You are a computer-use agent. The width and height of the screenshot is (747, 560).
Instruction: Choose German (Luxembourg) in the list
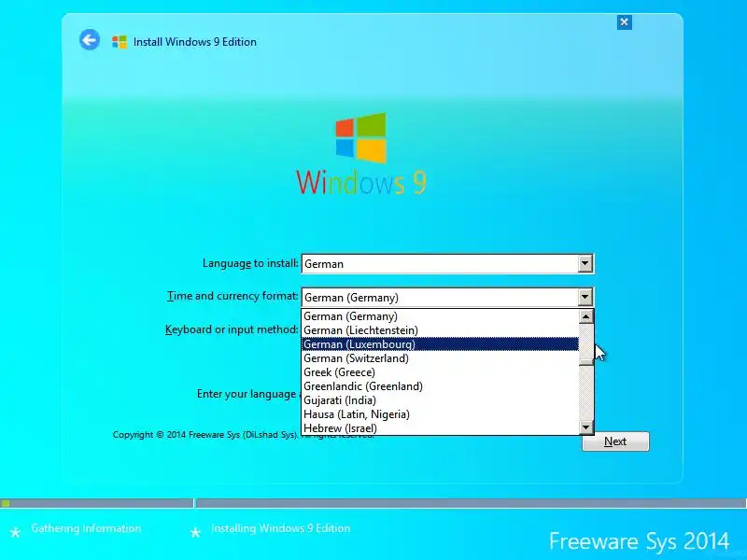[x=440, y=343]
